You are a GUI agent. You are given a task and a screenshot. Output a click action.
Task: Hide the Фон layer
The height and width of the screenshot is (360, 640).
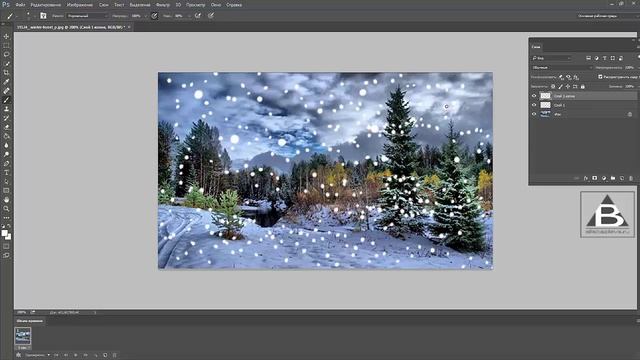click(x=534, y=114)
